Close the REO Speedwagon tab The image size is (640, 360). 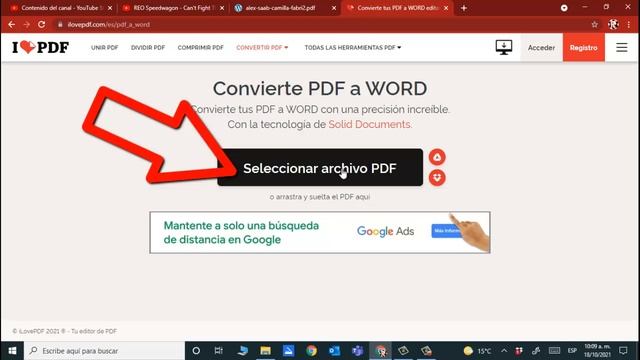pos(222,8)
